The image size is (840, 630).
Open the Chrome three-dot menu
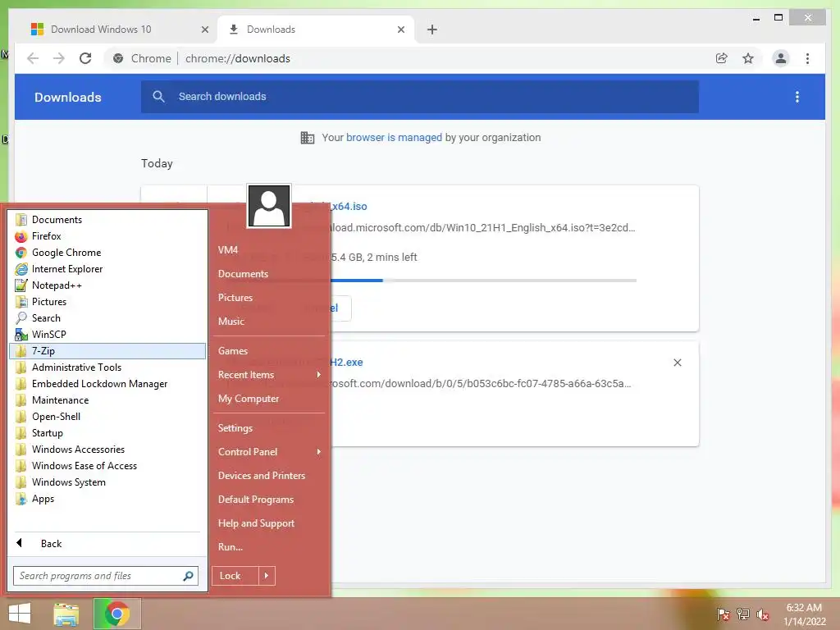click(x=807, y=58)
